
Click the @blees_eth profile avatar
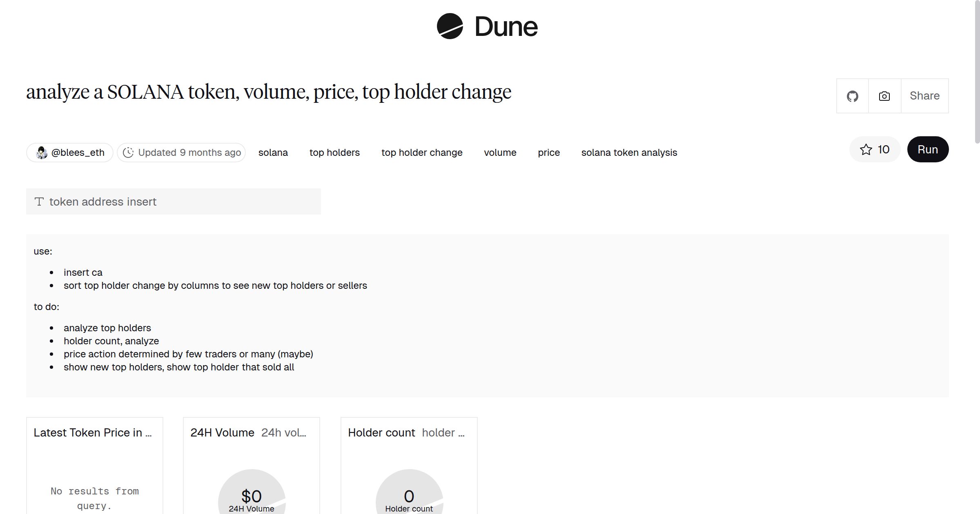pos(41,152)
